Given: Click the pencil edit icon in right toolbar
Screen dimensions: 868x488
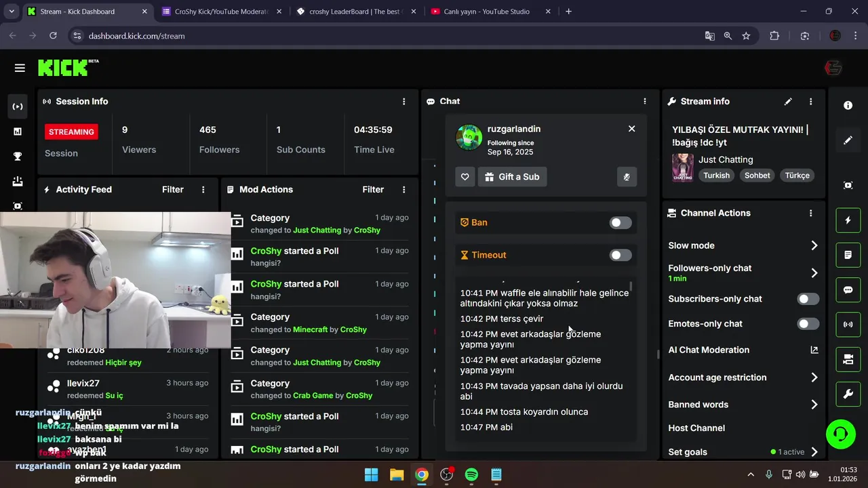Looking at the screenshot, I should click(848, 140).
